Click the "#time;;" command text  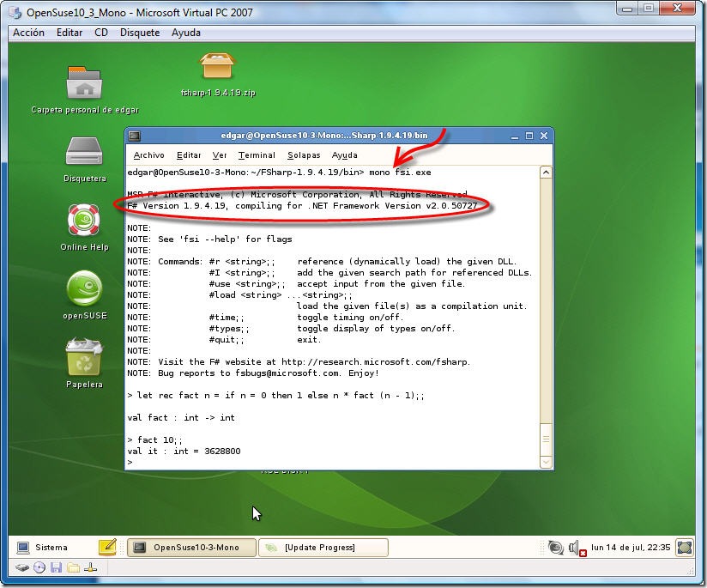[227, 318]
